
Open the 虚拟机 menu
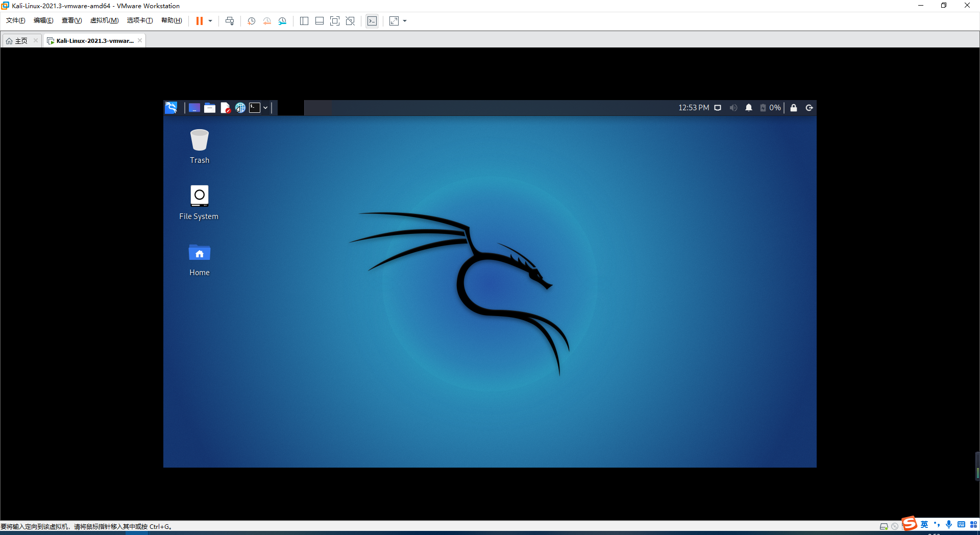coord(104,20)
